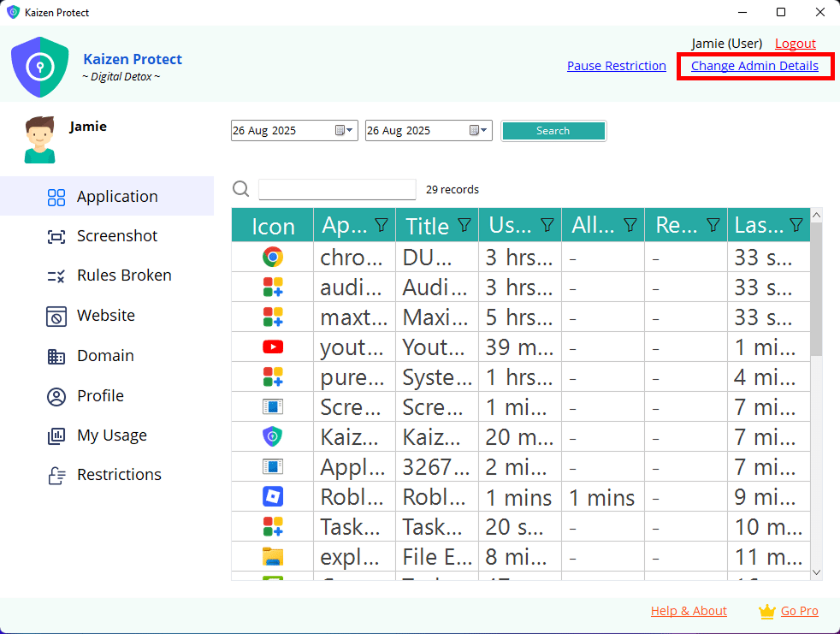Click the My Usage sidebar icon
The width and height of the screenshot is (840, 634).
(56, 436)
